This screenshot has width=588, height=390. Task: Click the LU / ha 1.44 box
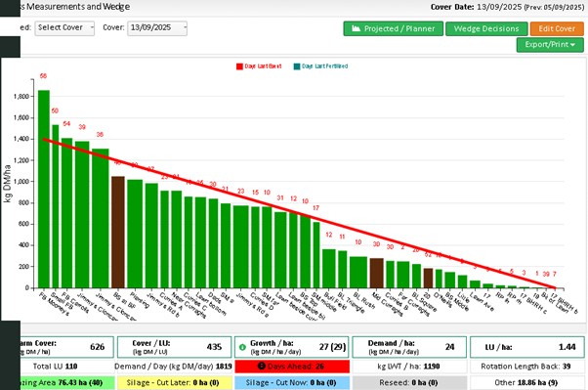tap(526, 347)
